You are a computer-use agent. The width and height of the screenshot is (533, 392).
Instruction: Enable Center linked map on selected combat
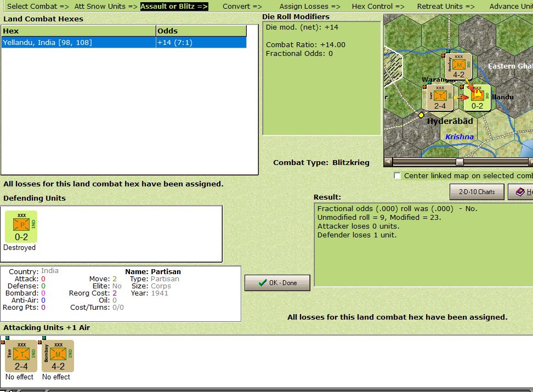click(x=397, y=176)
